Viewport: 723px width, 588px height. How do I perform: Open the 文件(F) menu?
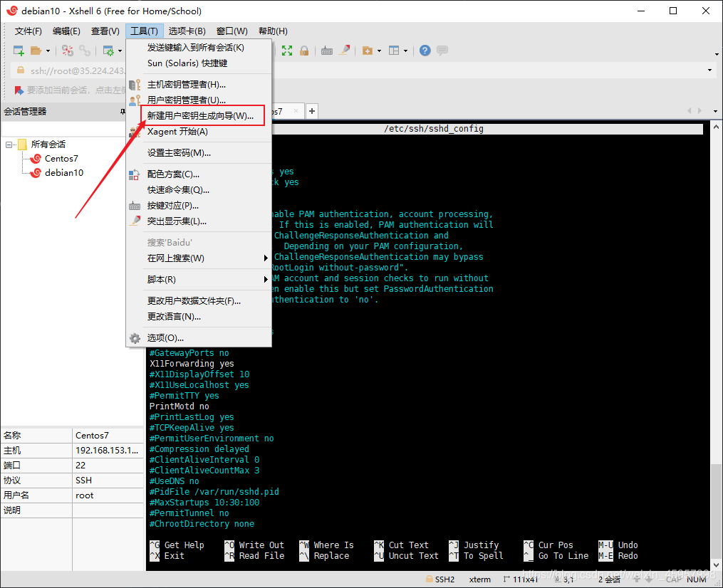28,31
